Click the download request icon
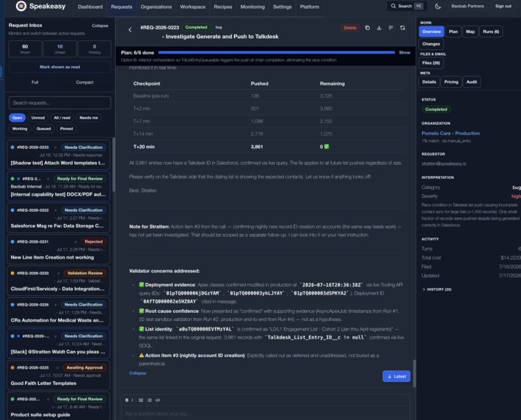 tap(379, 28)
